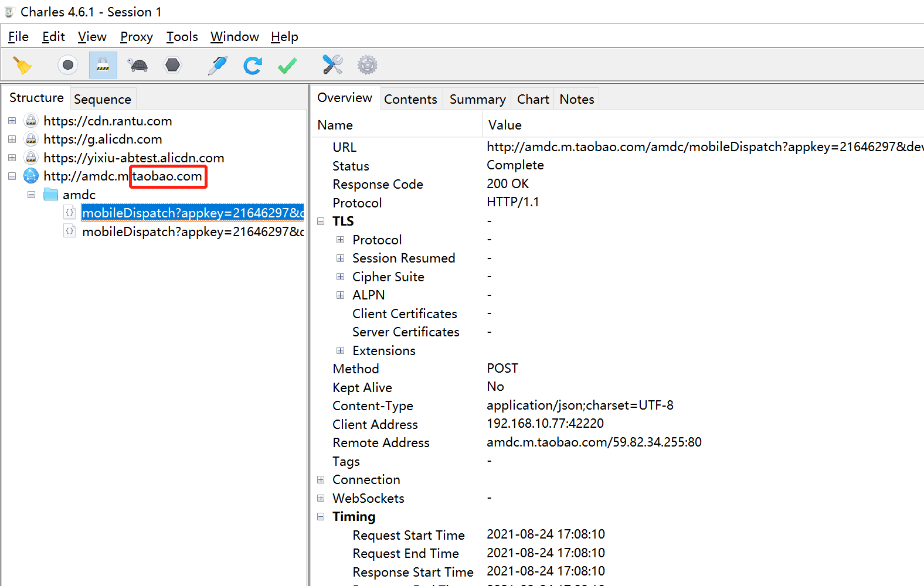The image size is (924, 586).
Task: Open the Edit menu
Action: coord(53,37)
